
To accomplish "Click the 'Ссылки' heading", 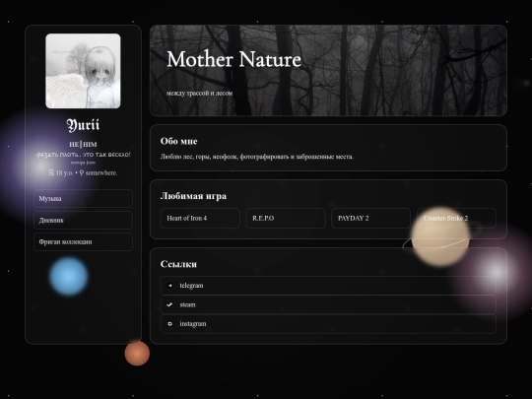I will coord(178,264).
